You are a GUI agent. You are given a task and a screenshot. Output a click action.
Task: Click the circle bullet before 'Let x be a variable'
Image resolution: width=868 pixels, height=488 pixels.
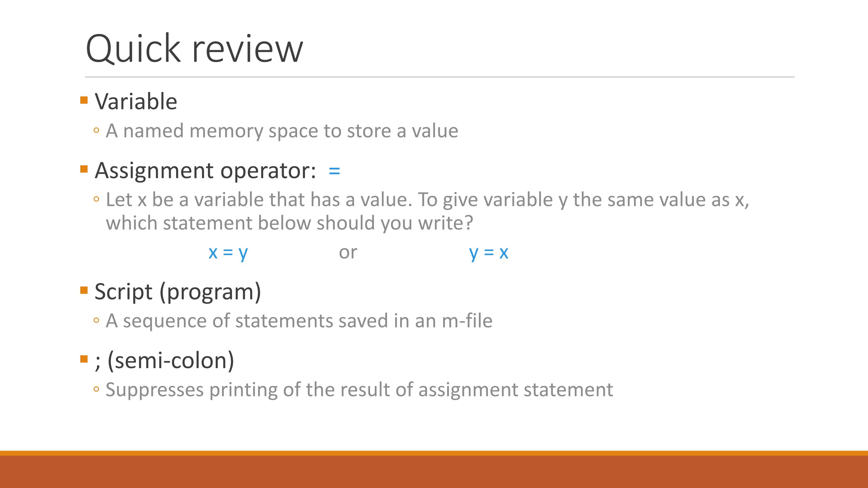tap(96, 199)
